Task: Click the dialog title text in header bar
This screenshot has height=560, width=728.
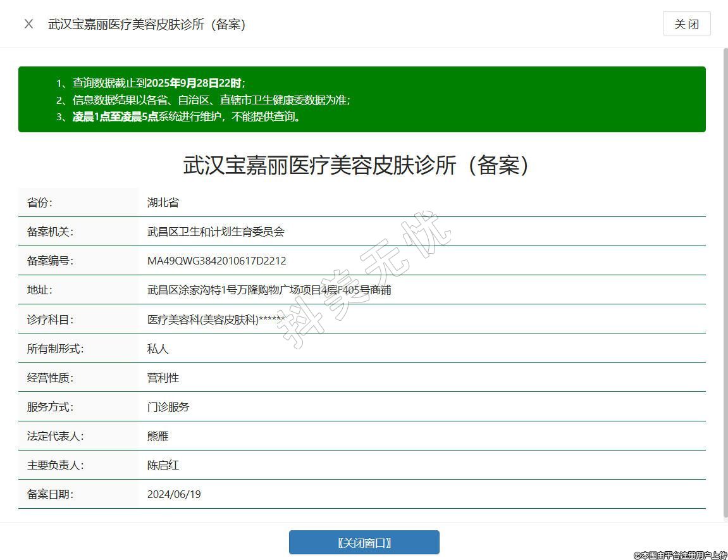Action: 147,24
